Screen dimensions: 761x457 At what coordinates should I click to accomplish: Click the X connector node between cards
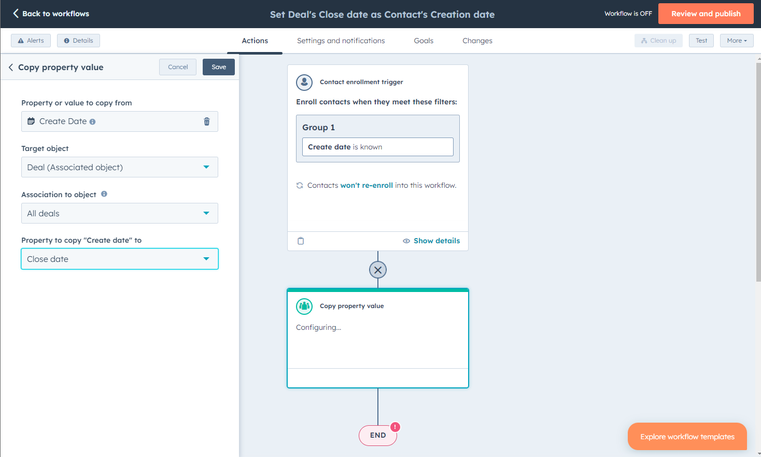(378, 270)
